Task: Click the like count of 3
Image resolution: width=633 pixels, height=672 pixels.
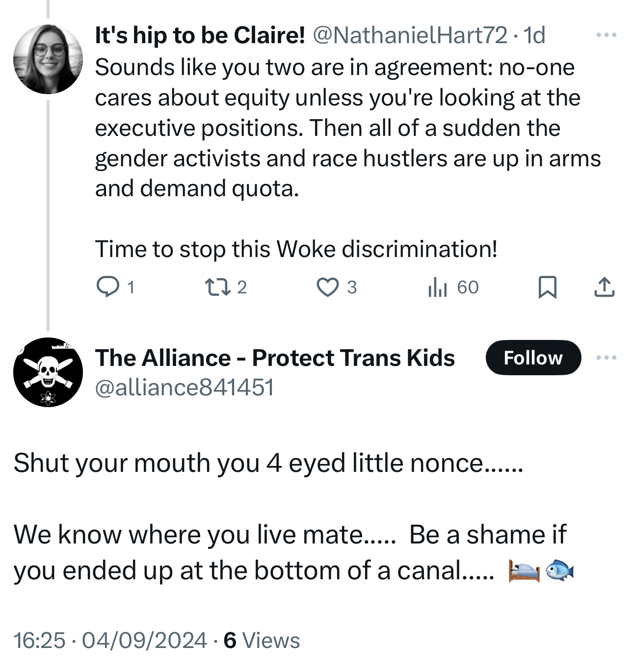Action: tap(351, 287)
